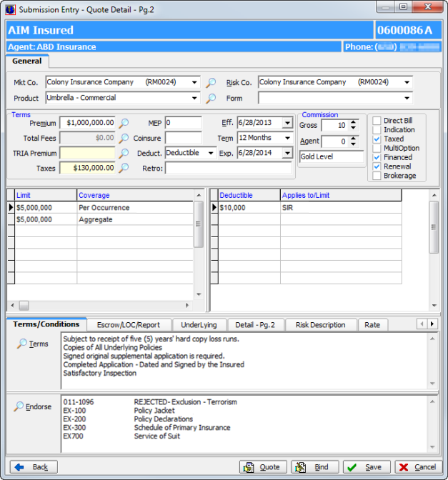Open the Risk Description tab

tap(320, 325)
